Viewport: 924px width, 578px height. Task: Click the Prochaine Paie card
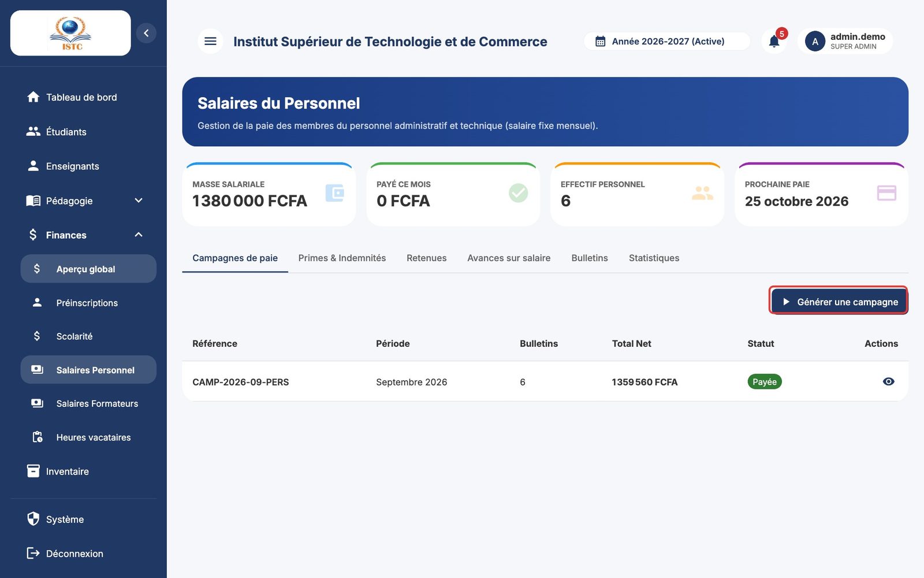(821, 195)
